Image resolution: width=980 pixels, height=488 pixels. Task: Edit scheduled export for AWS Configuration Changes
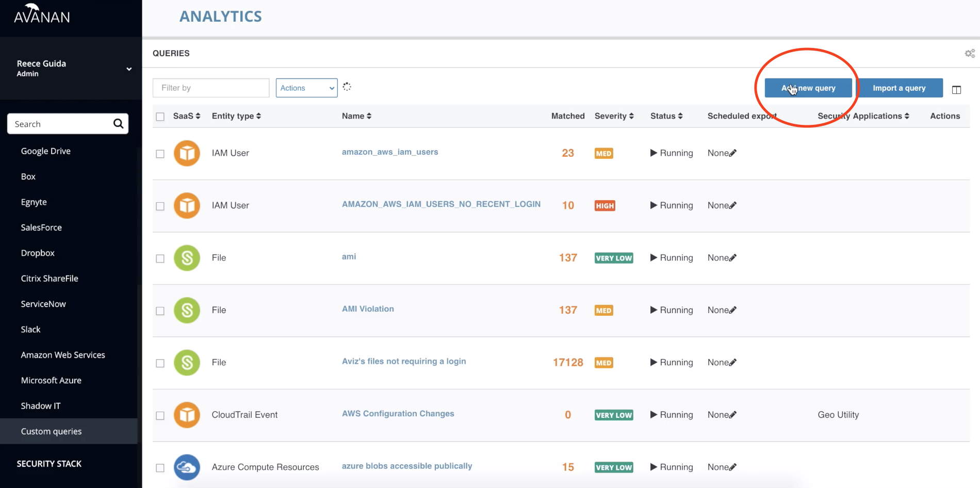point(733,414)
